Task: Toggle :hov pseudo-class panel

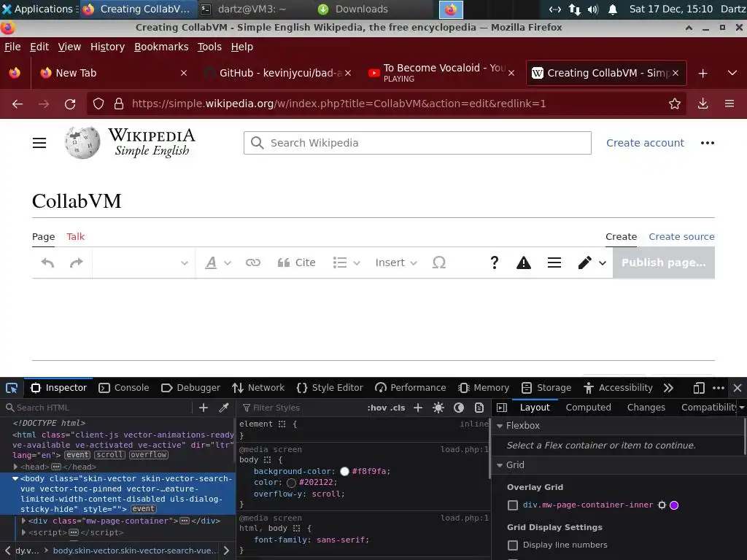Action: point(377,408)
